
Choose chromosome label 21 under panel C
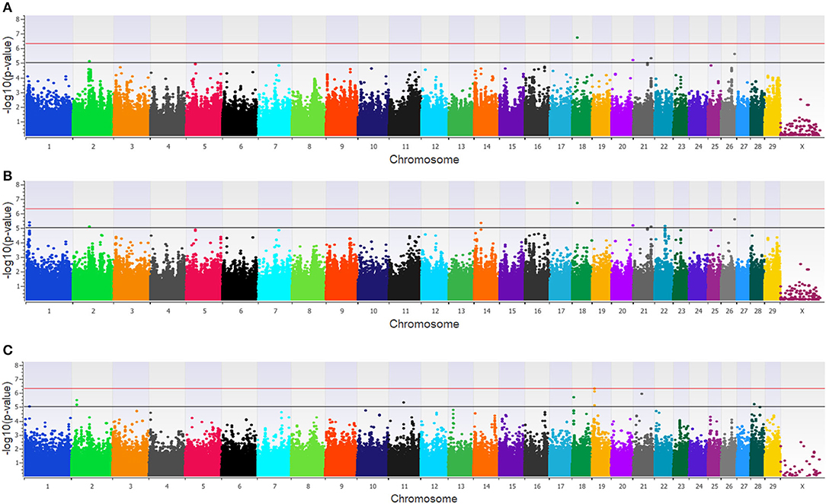point(643,486)
